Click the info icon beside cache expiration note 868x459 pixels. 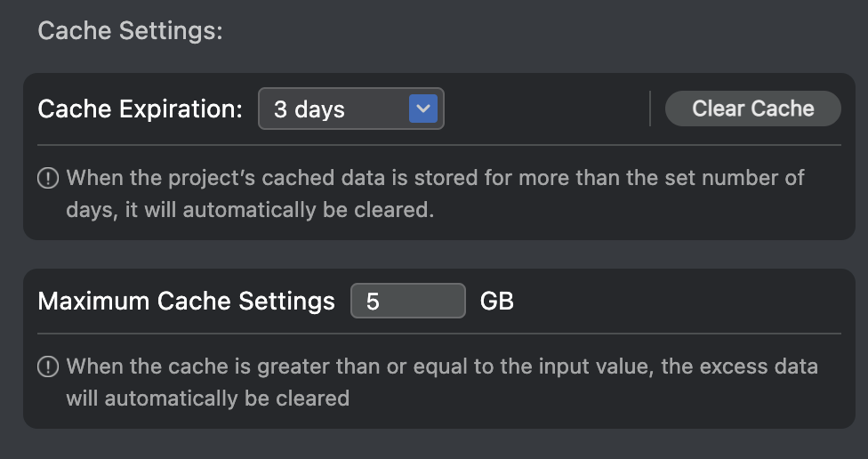coord(48,178)
